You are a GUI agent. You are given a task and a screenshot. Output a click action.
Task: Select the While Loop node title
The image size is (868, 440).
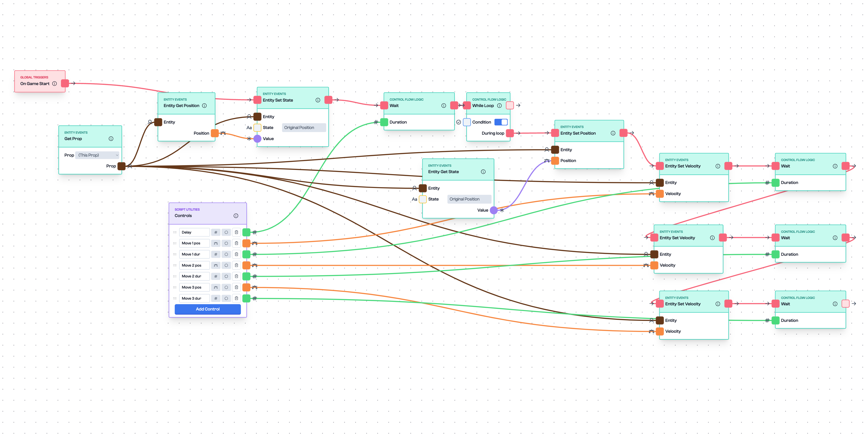click(483, 106)
